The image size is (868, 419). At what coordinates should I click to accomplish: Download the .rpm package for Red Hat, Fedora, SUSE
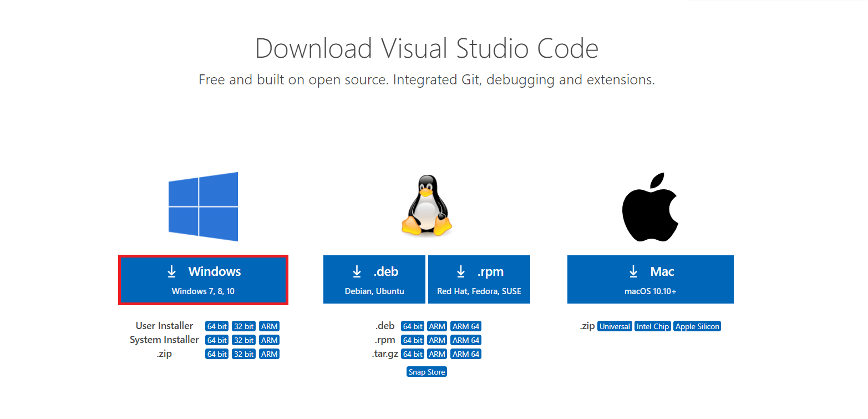click(479, 280)
